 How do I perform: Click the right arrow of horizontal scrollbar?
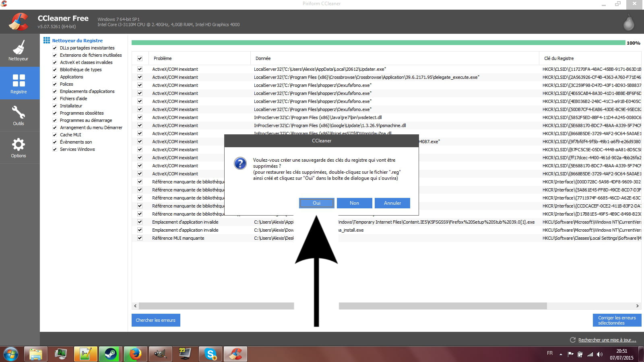tap(638, 306)
